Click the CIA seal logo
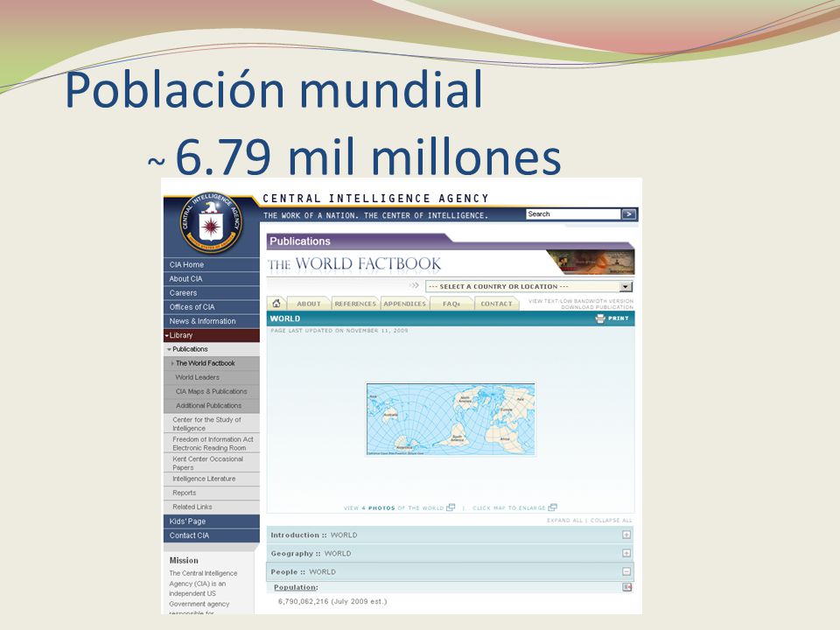The width and height of the screenshot is (840, 630). pos(211,221)
